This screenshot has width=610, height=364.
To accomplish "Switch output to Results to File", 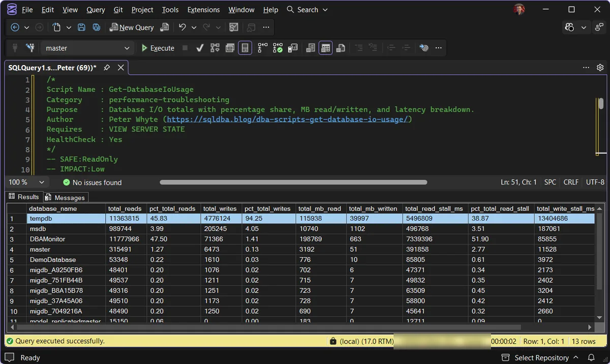I will coord(341,48).
